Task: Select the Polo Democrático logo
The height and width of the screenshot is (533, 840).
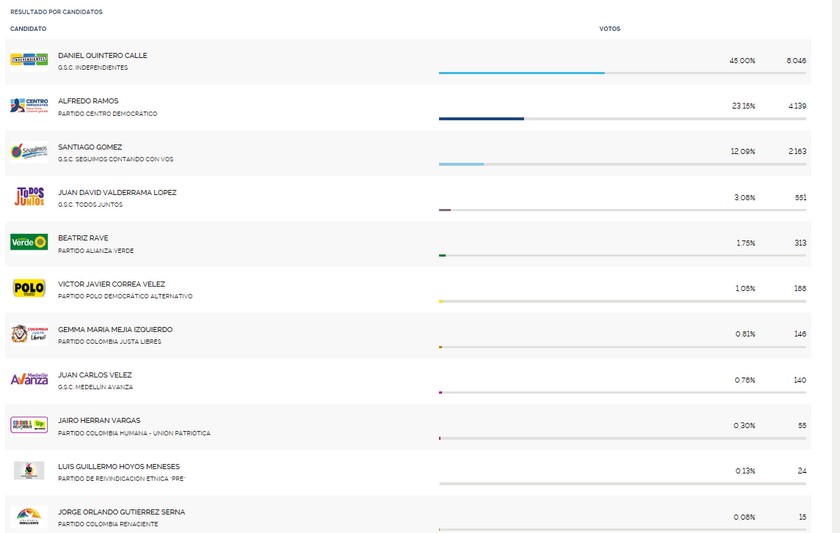Action: [x=28, y=288]
